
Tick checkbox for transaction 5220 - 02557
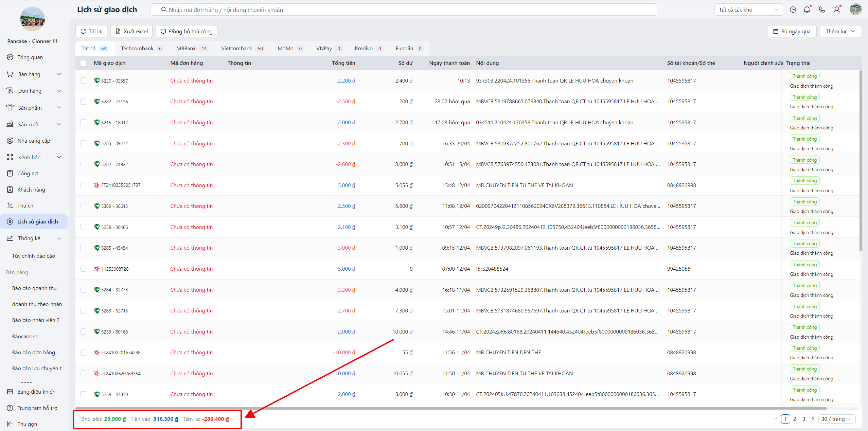click(x=83, y=80)
